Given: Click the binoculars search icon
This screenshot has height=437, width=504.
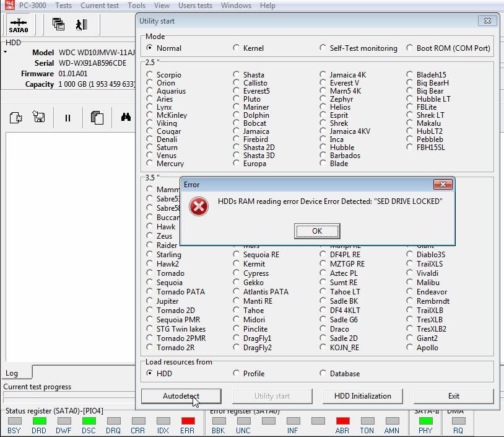Looking at the screenshot, I should click(x=126, y=117).
